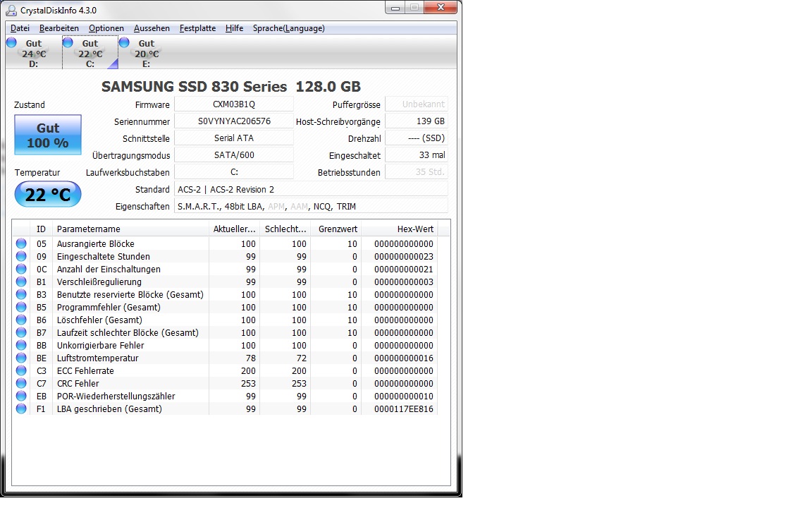Select drive C: tab showing 22 °C
Screen dimensions: 812x508
tap(90, 54)
